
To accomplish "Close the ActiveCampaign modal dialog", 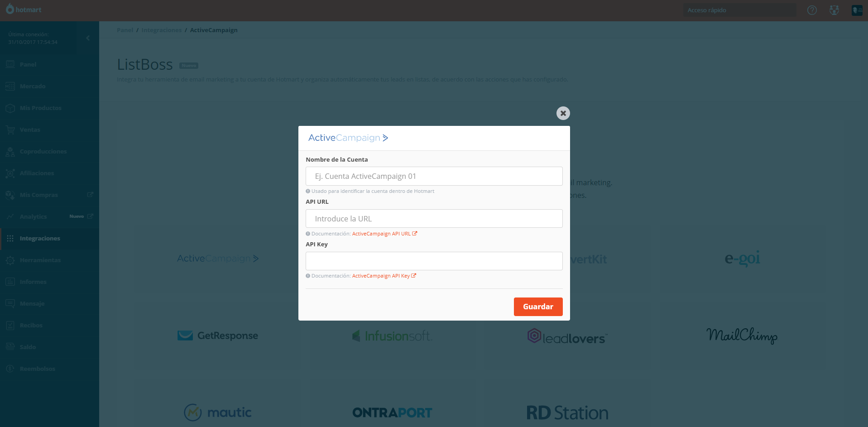I will [x=563, y=113].
